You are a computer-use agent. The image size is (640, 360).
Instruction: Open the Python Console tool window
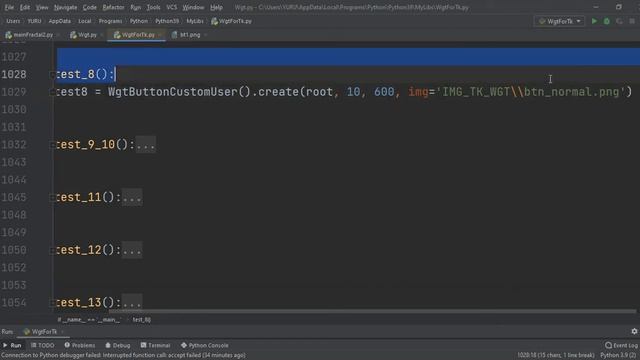(204, 345)
